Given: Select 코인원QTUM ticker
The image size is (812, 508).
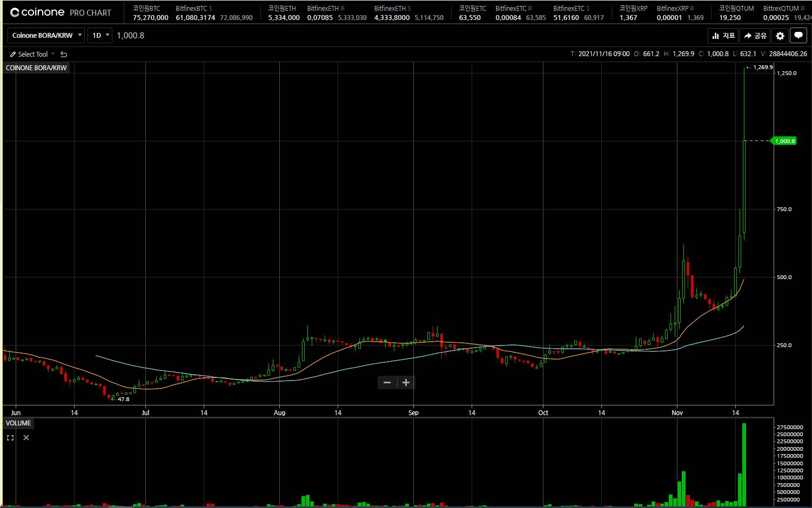Looking at the screenshot, I should (736, 13).
